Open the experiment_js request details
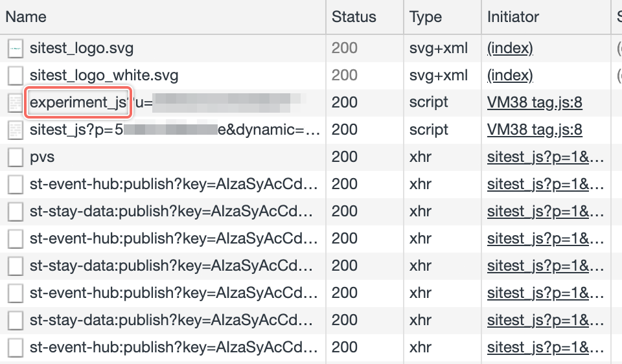The height and width of the screenshot is (364, 622). click(x=78, y=103)
